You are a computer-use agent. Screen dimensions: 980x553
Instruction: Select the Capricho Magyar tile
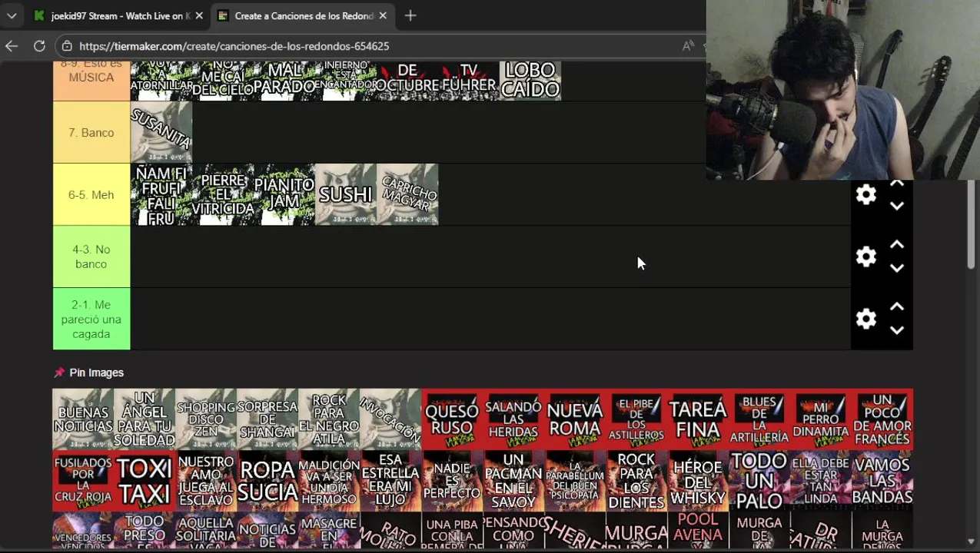(x=407, y=194)
